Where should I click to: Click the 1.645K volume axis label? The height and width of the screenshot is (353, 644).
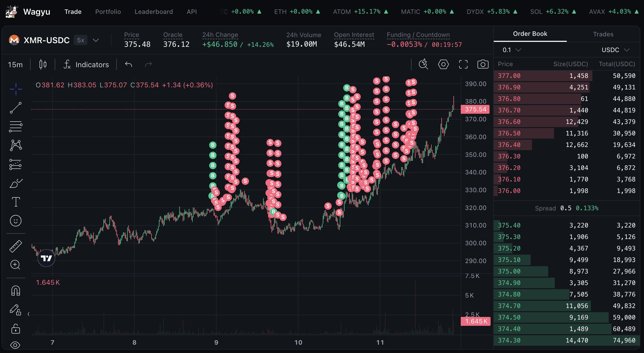pos(476,321)
